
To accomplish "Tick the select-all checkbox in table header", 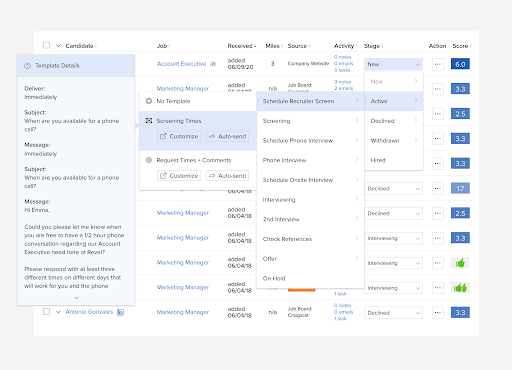I will click(46, 45).
